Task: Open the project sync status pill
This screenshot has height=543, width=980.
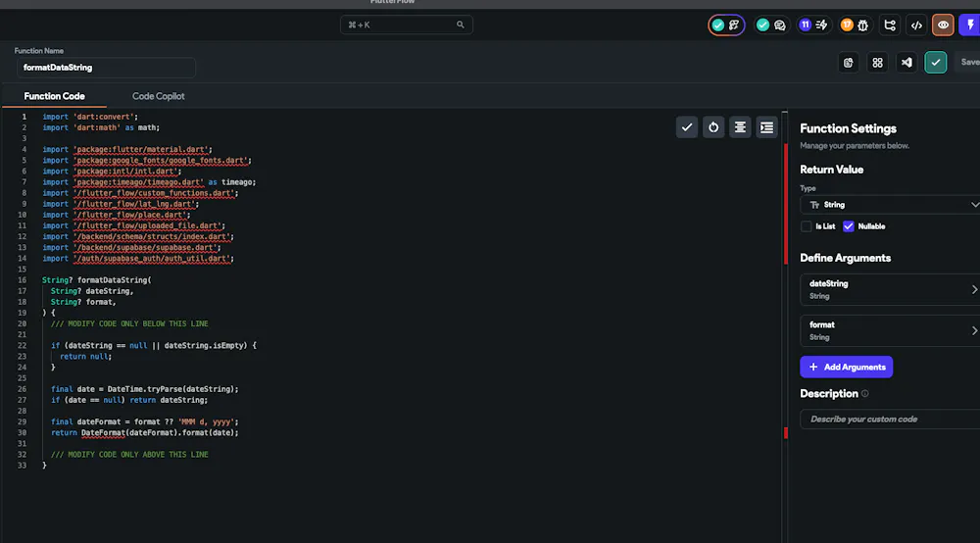Action: [x=726, y=25]
